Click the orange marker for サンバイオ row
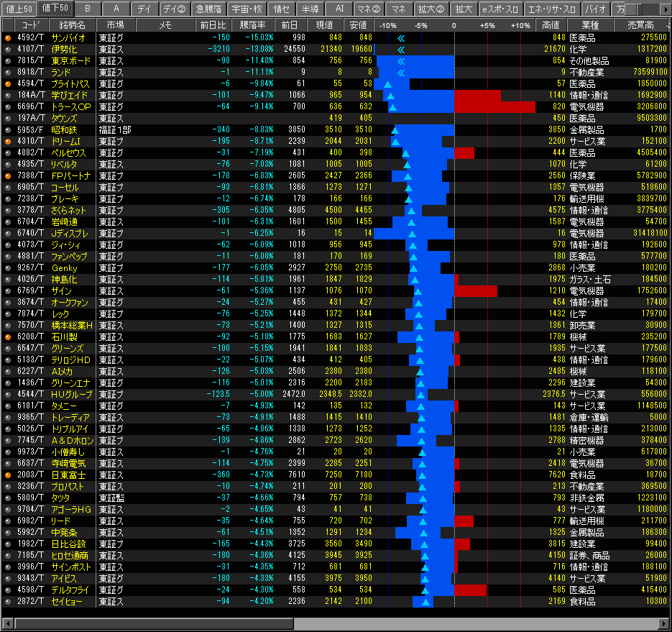 [8, 38]
